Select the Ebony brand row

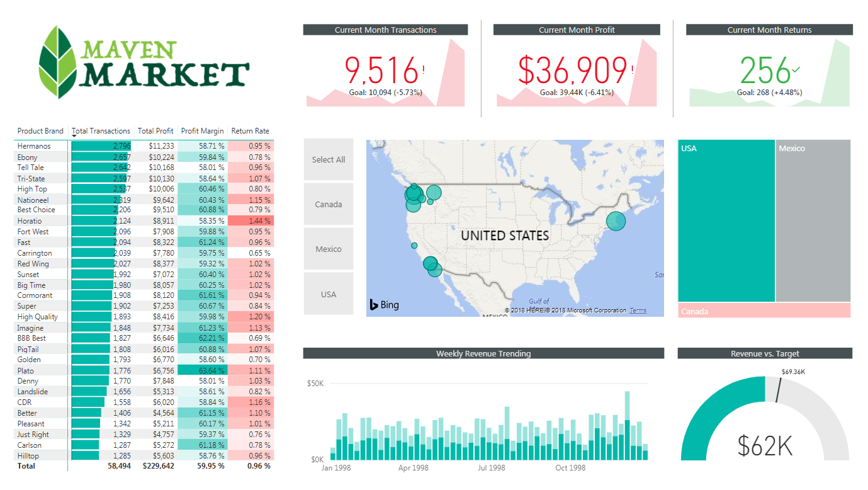coord(144,157)
